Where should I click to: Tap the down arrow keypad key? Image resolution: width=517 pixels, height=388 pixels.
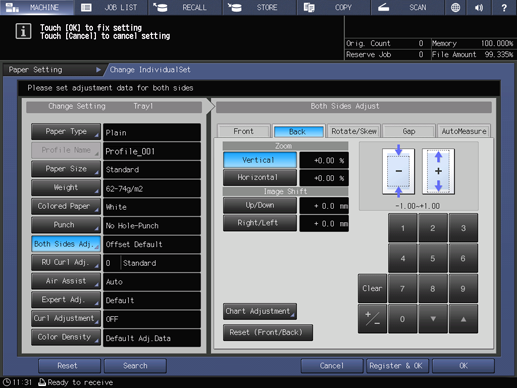point(433,319)
